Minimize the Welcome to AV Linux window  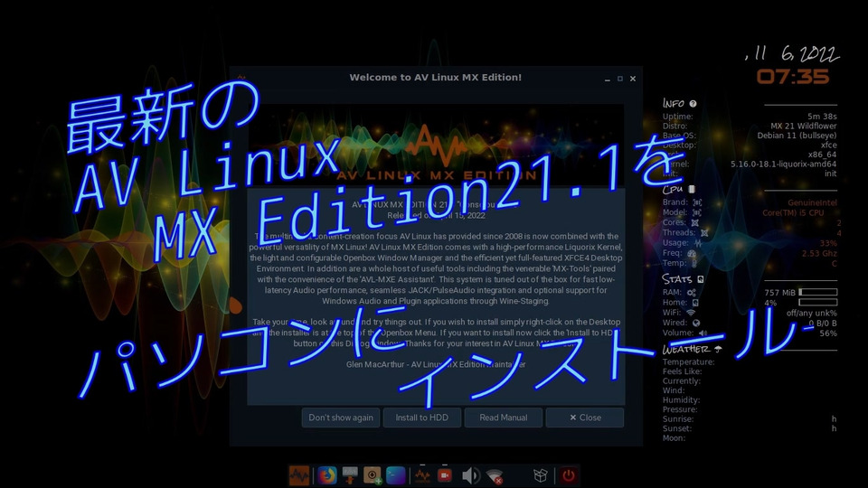coord(608,79)
